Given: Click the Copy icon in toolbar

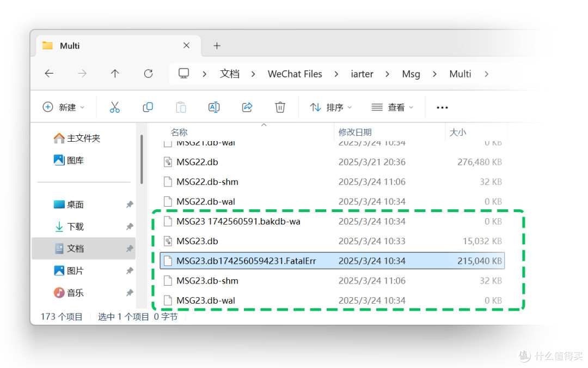Looking at the screenshot, I should 148,107.
